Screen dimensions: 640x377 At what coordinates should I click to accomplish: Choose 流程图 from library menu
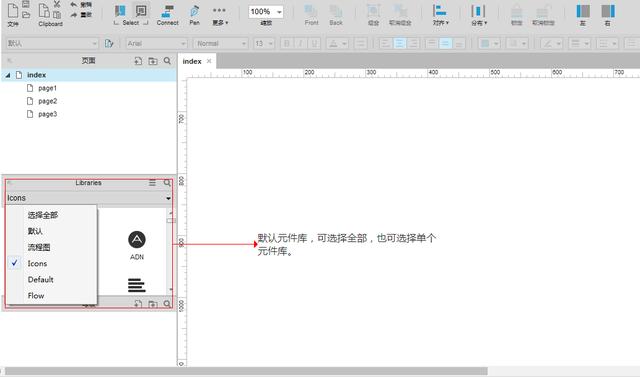(x=39, y=247)
